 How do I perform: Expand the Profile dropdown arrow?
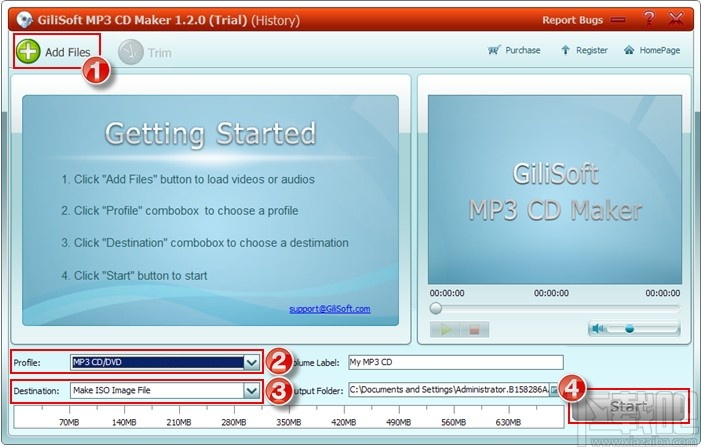pos(252,363)
